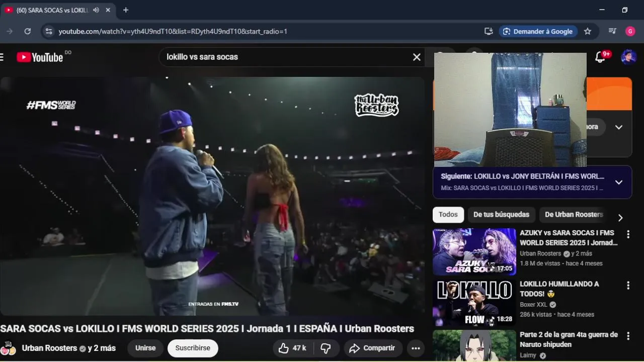Open AZUKY vs SARA SOCAS video thumbnail
Image resolution: width=644 pixels, height=362 pixels.
pyautogui.click(x=474, y=252)
